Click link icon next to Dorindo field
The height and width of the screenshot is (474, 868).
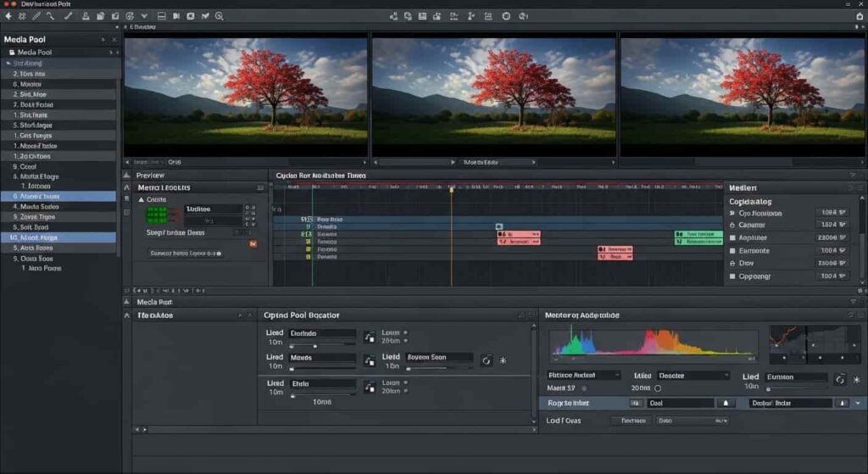[x=370, y=337]
